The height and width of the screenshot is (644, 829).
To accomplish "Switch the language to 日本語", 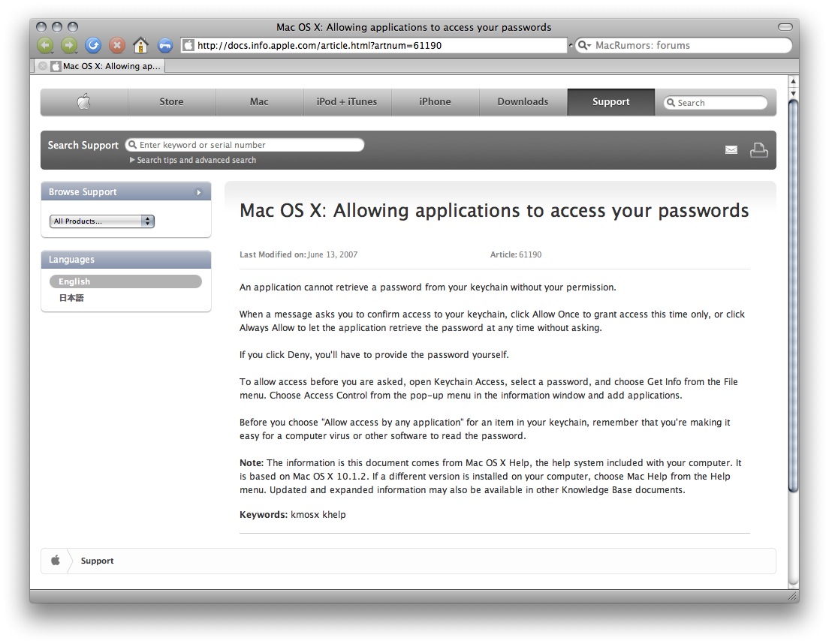I will click(x=71, y=298).
